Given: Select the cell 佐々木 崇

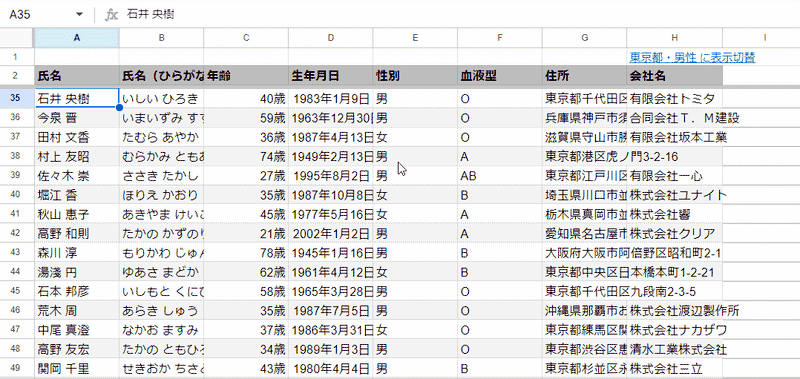Looking at the screenshot, I should pyautogui.click(x=77, y=176).
